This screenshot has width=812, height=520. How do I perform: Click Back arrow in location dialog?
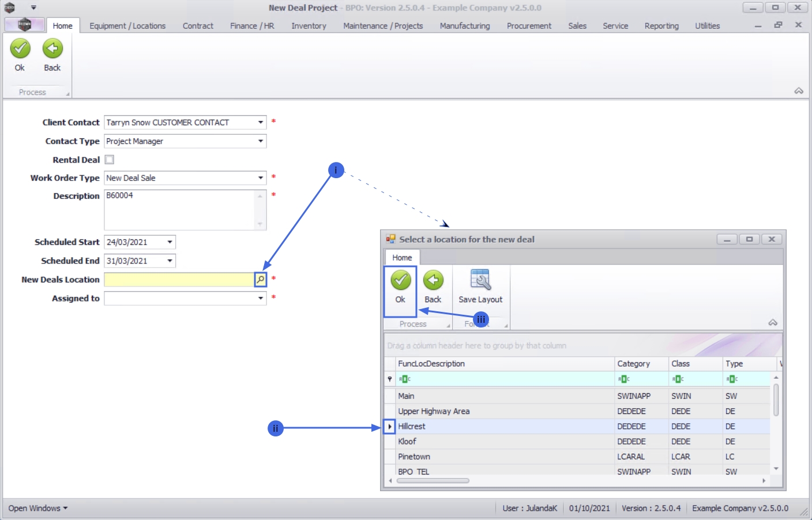pos(433,281)
